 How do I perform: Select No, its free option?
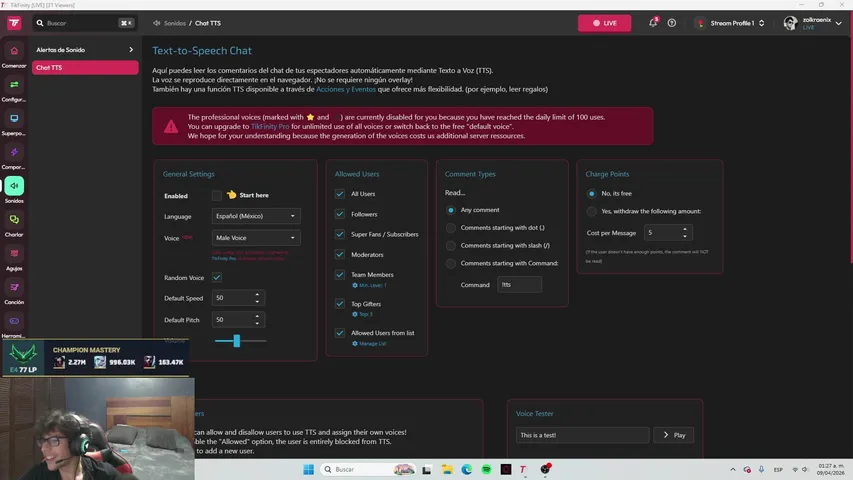tap(591, 194)
